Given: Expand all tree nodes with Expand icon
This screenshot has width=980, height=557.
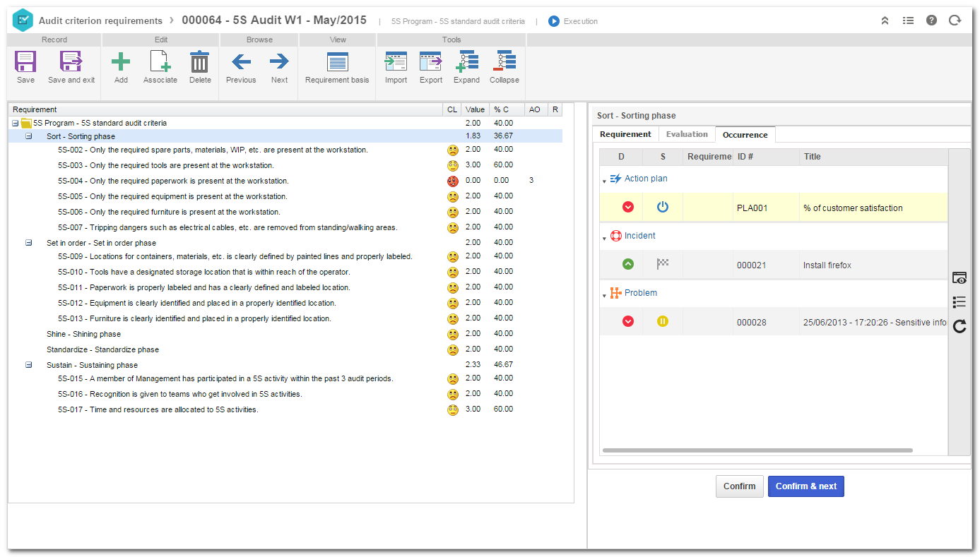Looking at the screenshot, I should pyautogui.click(x=467, y=62).
